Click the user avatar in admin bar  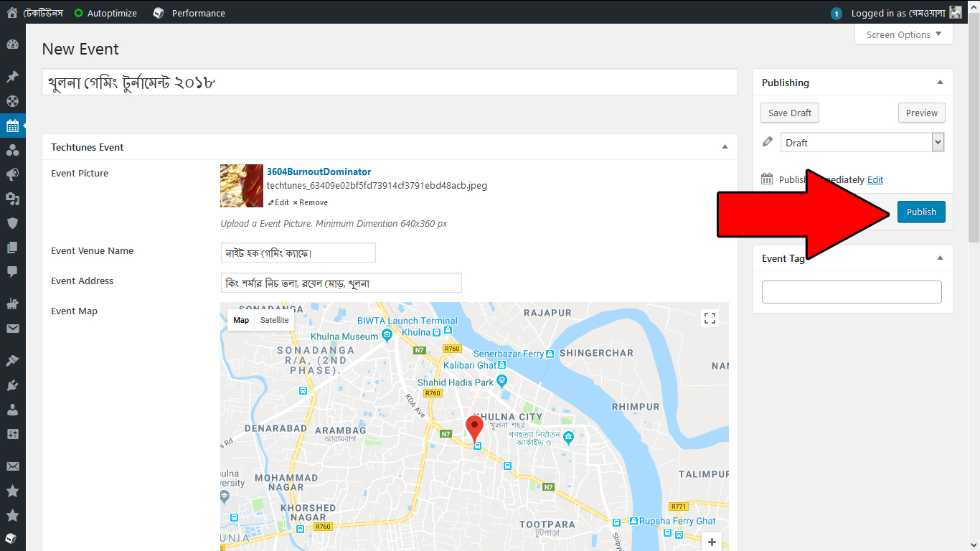pos(955,13)
